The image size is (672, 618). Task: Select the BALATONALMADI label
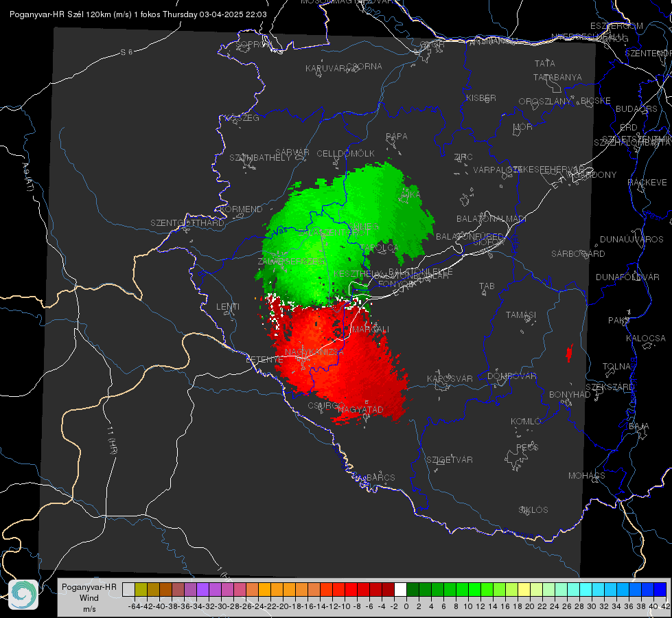(x=491, y=219)
